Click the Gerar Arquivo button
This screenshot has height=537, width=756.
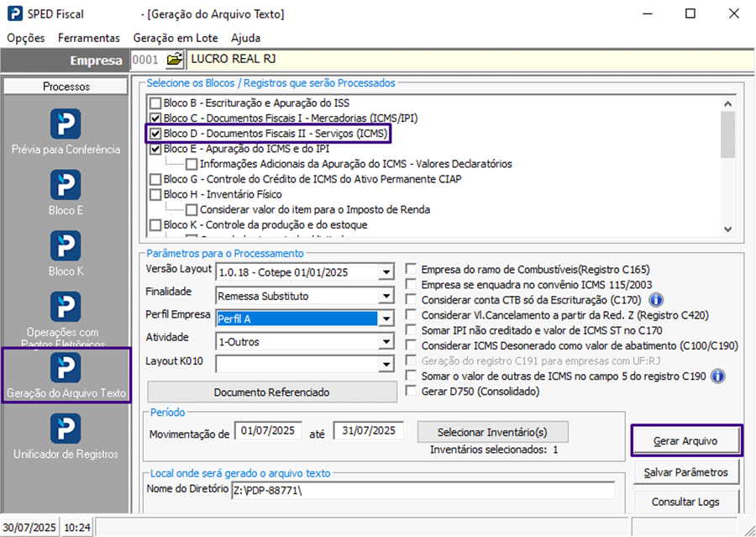tap(686, 440)
